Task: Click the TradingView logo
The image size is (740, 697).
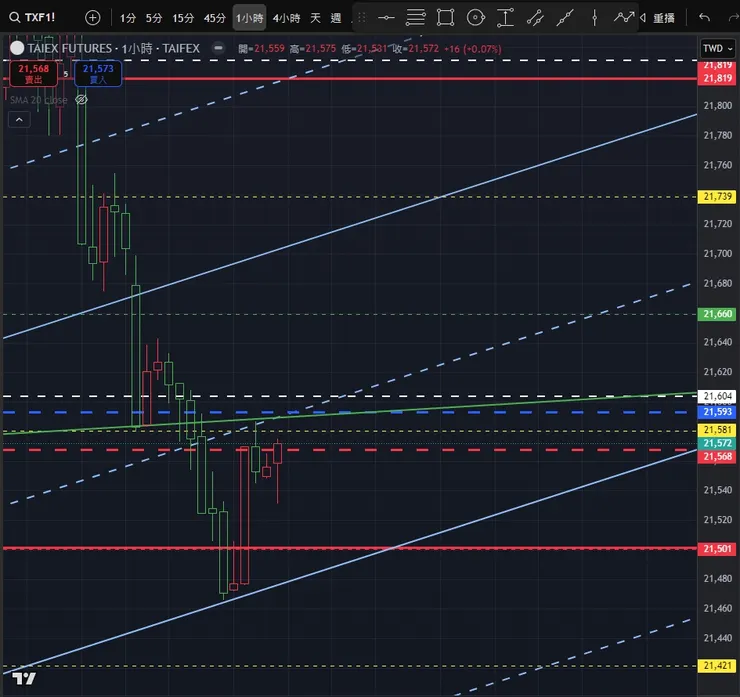Action: (x=24, y=679)
